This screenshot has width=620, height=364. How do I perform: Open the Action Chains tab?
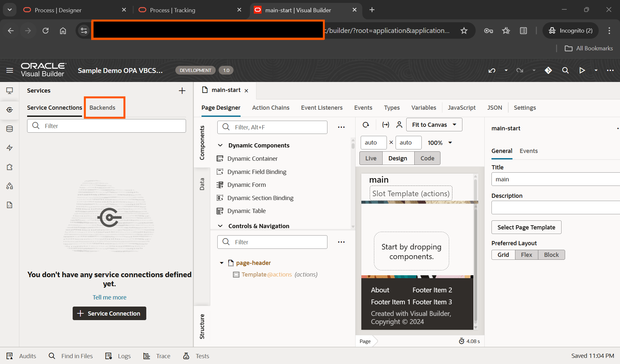(x=271, y=108)
